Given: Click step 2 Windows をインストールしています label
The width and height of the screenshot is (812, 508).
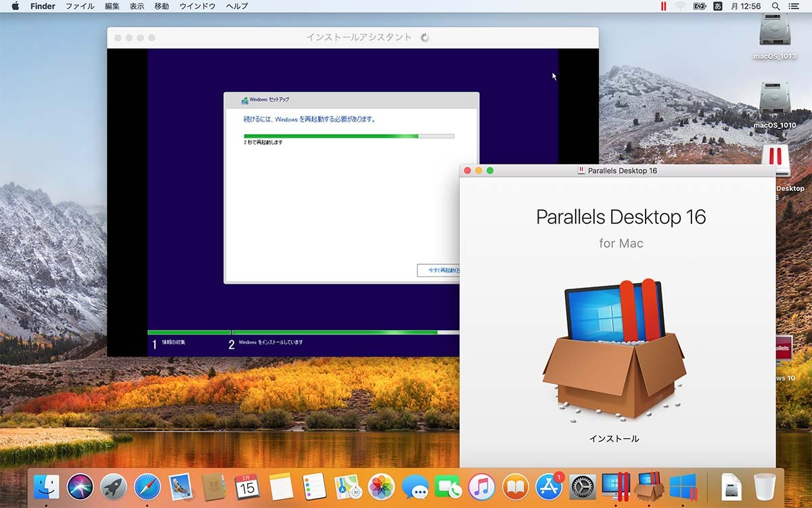Looking at the screenshot, I should point(271,343).
